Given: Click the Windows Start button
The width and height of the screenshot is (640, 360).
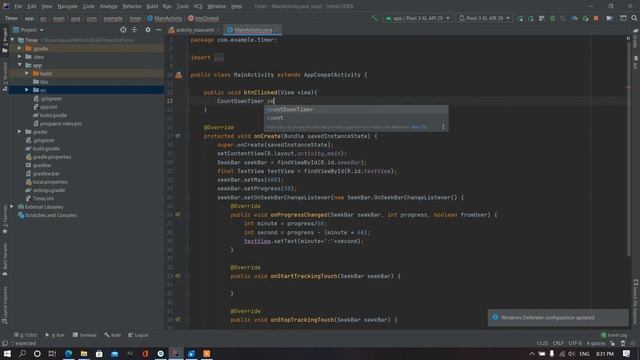Looking at the screenshot, I should (x=7, y=353).
